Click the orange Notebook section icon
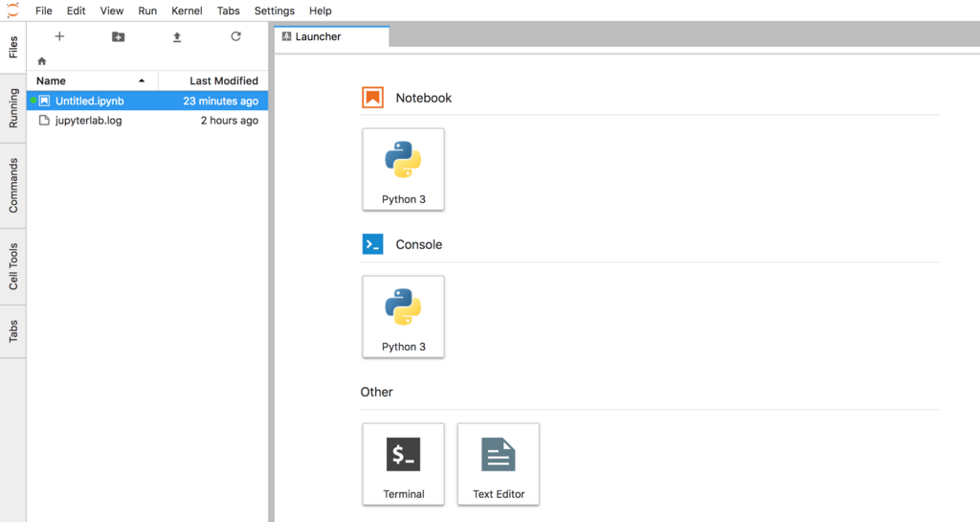The height and width of the screenshot is (522, 980). [x=372, y=98]
